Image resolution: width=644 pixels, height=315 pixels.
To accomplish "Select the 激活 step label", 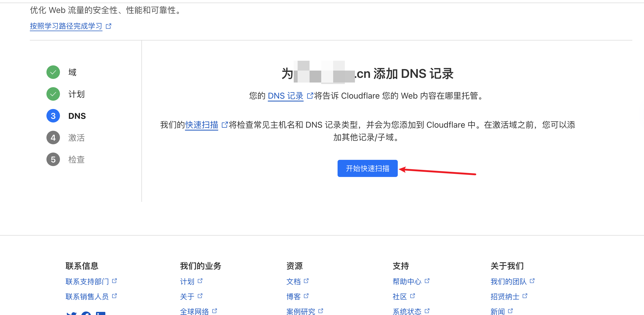I will point(77,138).
